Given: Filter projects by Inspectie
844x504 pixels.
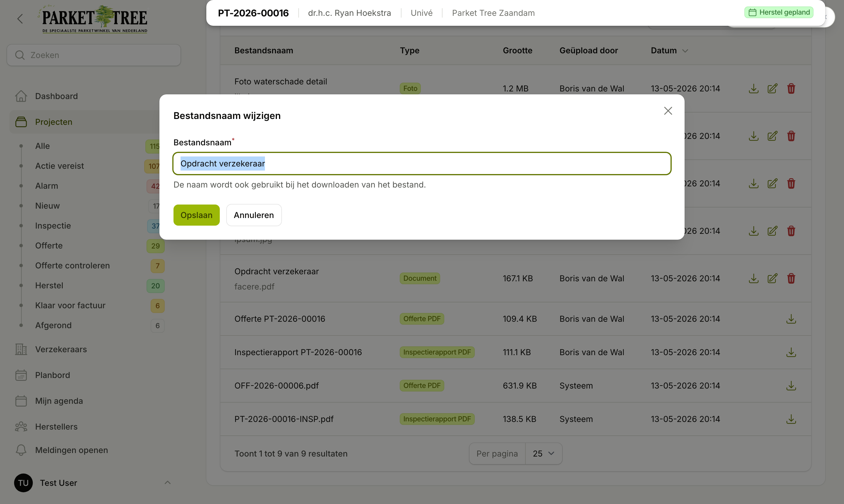Looking at the screenshot, I should pos(53,226).
